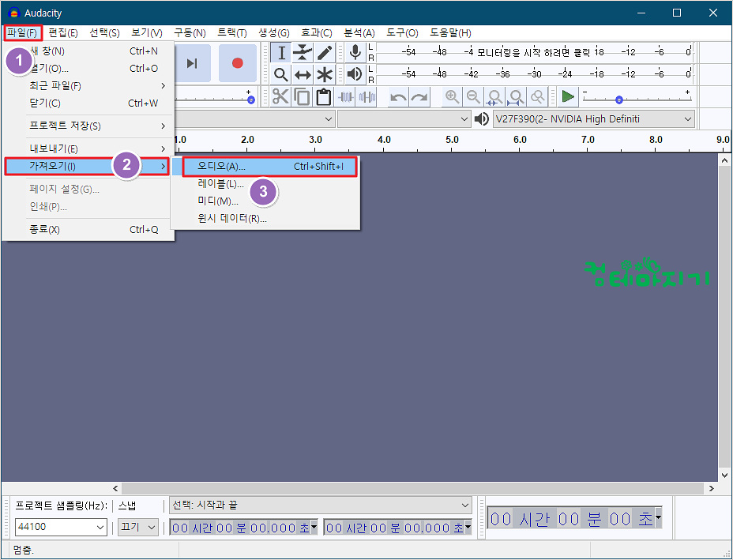The height and width of the screenshot is (560, 733).
Task: Open the 편집(E) menu
Action: (x=63, y=32)
